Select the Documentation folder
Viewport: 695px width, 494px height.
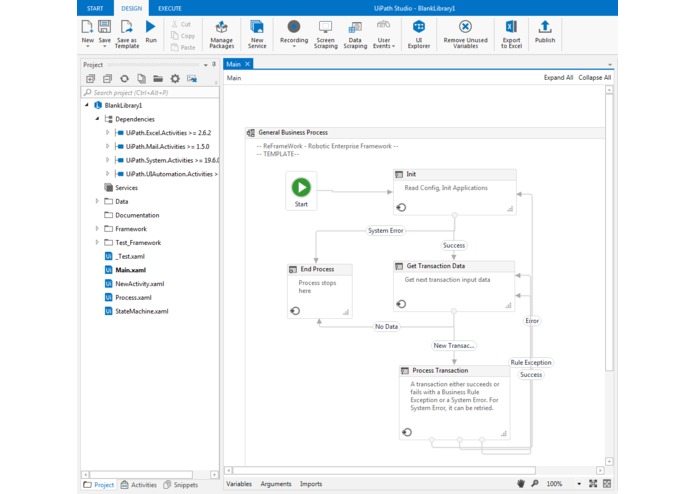click(x=137, y=215)
